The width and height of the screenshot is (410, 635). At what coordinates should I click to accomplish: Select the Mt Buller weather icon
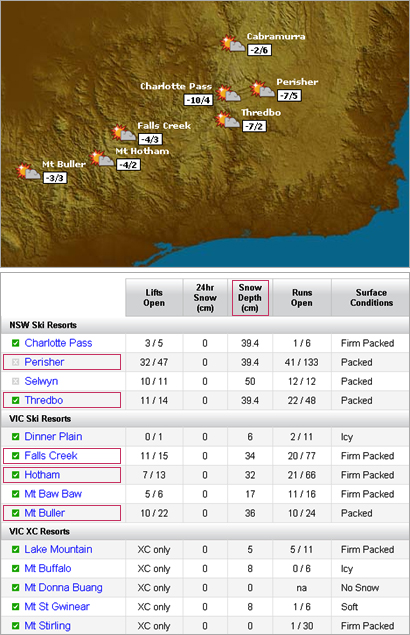point(28,171)
